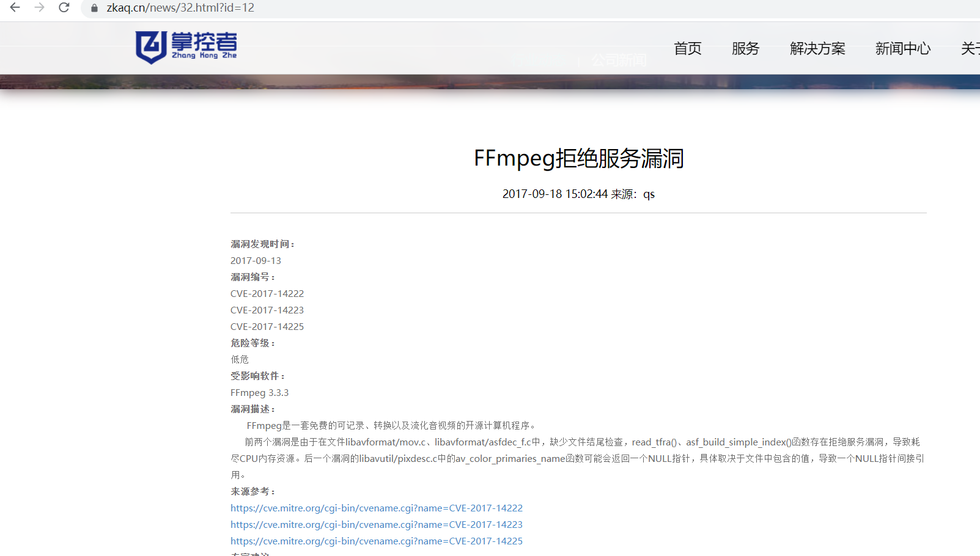
Task: Open the Zhang Kong Zhe logo homepage
Action: (186, 47)
